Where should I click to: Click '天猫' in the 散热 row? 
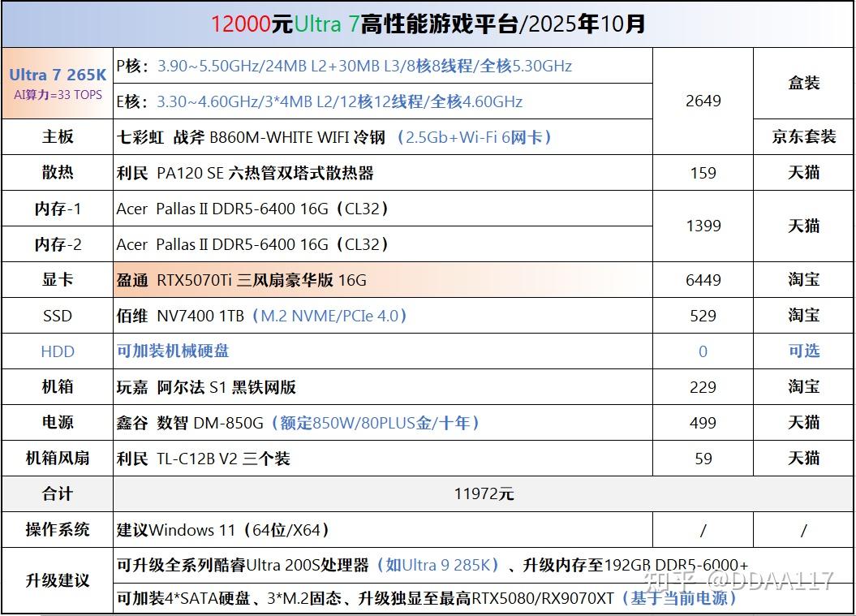803,173
